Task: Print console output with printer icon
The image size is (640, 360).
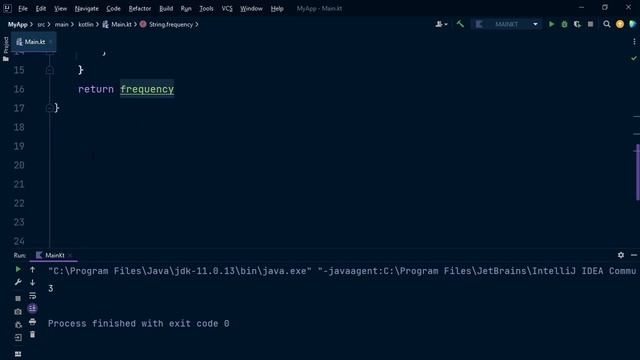Action: [33, 322]
